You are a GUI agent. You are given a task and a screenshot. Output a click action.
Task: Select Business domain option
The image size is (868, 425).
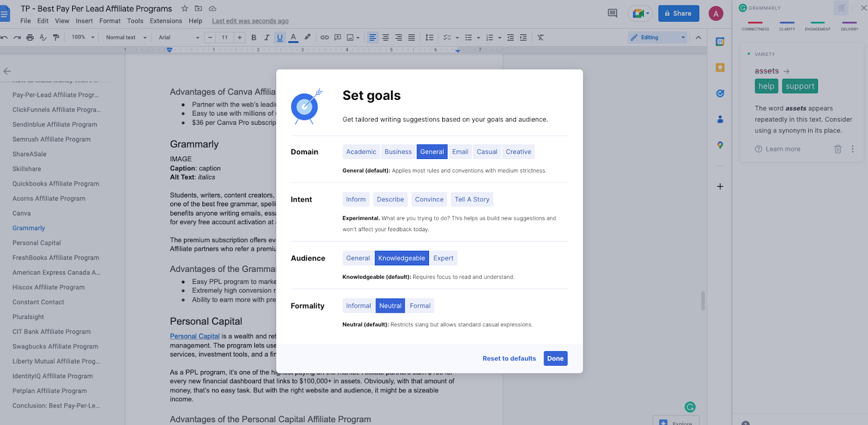coord(398,152)
